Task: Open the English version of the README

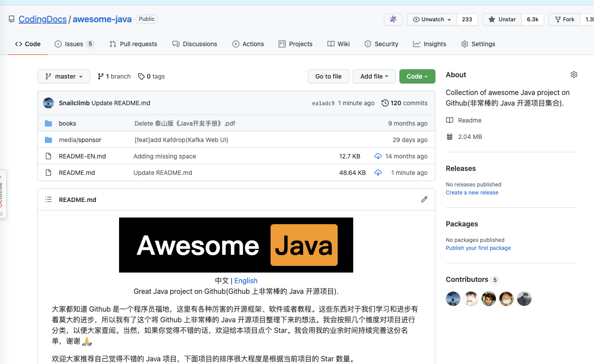Action: [x=246, y=281]
